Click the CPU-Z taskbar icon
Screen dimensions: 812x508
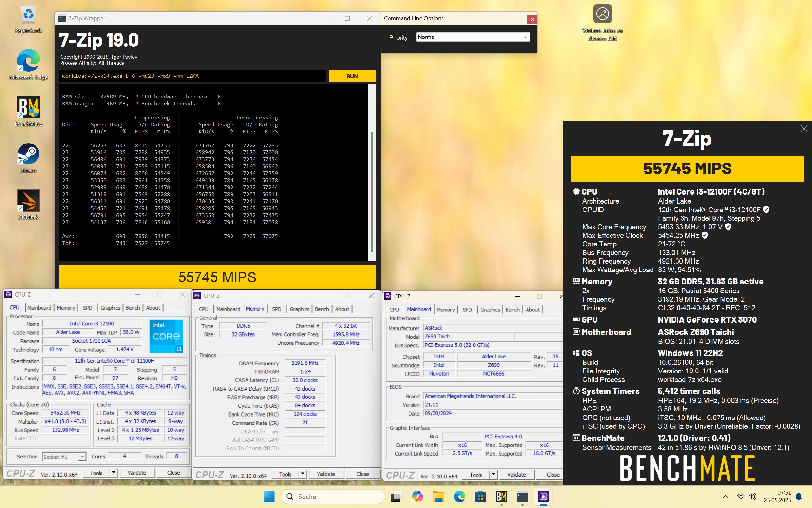point(543,497)
